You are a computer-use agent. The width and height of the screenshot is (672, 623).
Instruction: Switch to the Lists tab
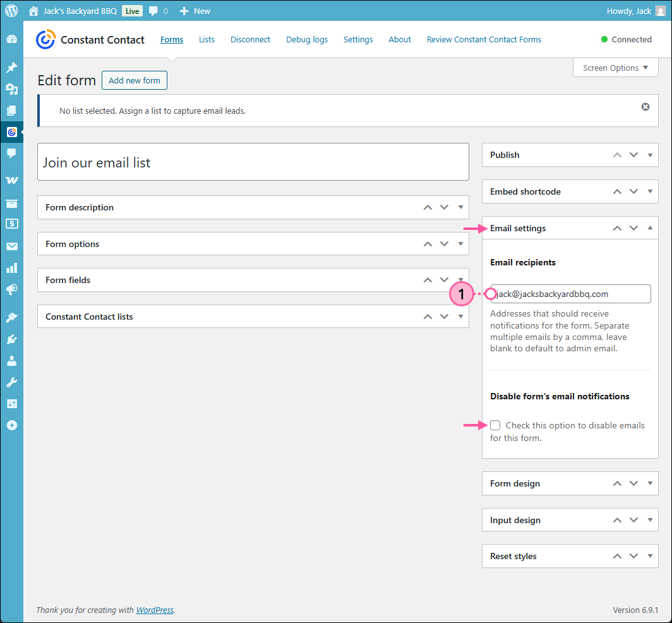[207, 39]
